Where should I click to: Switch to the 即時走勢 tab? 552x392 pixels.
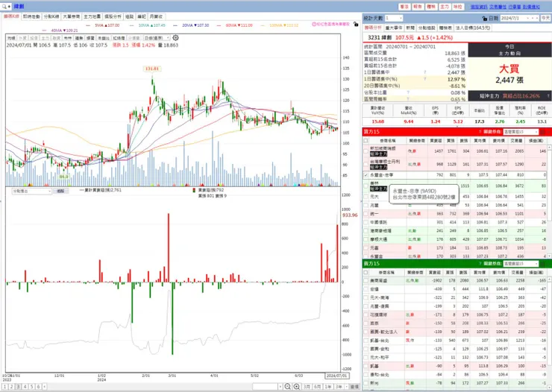[31, 16]
